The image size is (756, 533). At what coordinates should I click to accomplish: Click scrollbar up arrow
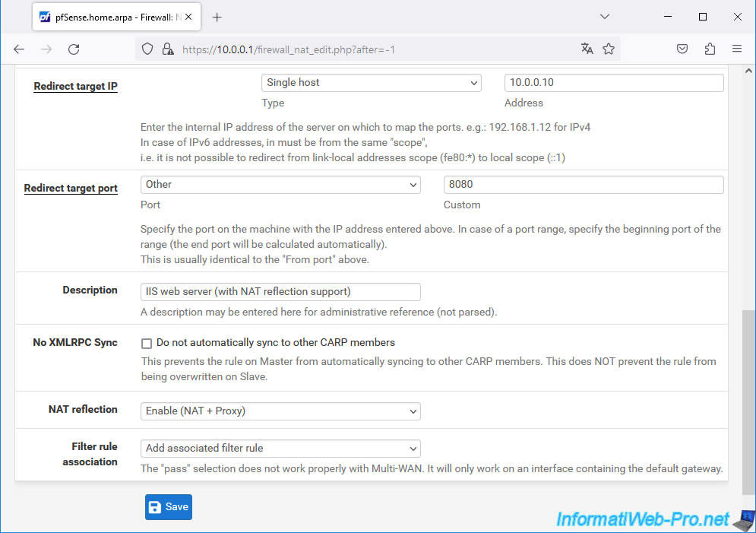pos(748,71)
